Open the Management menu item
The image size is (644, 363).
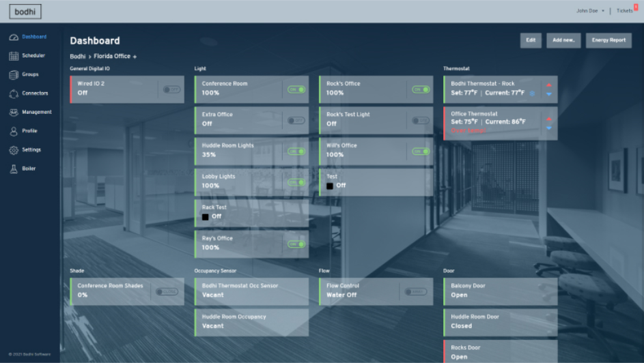(37, 112)
